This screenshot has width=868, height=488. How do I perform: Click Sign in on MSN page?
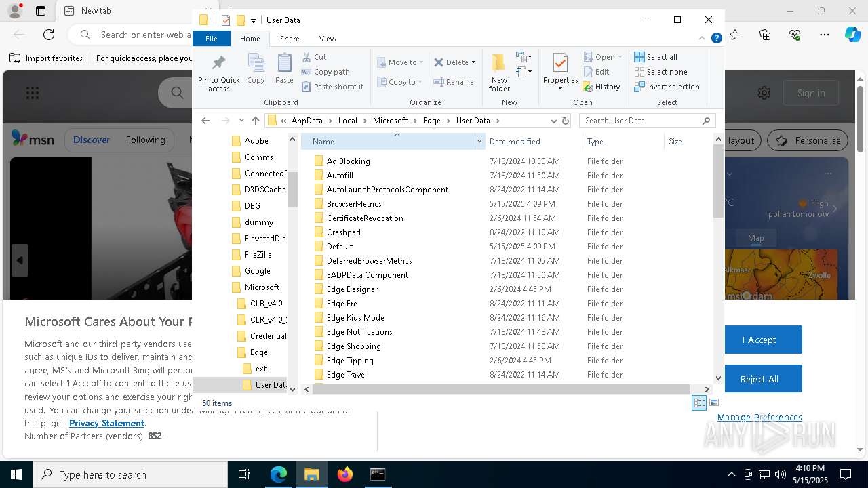(x=811, y=93)
